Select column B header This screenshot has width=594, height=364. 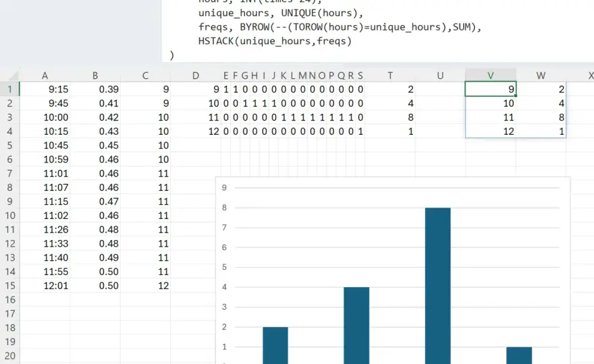pyautogui.click(x=95, y=75)
